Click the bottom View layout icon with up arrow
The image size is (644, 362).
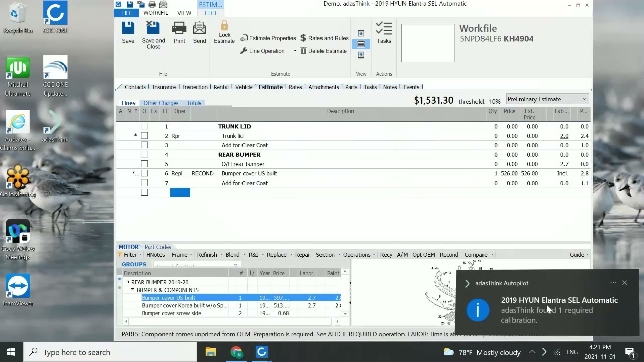[x=361, y=55]
